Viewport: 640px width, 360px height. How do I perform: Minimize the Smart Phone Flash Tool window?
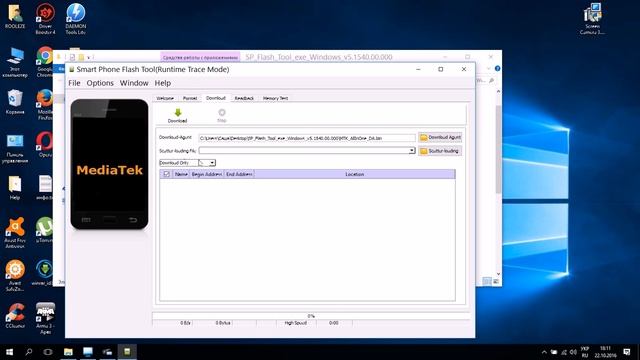418,69
